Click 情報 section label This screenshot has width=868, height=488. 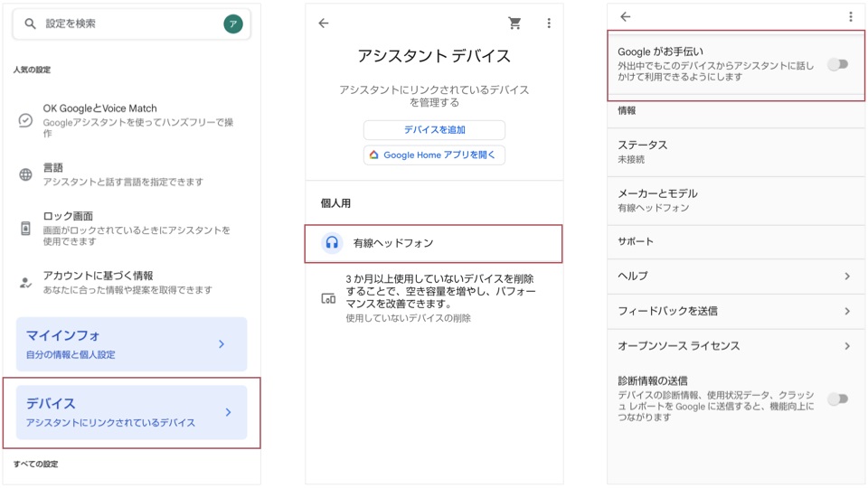tap(627, 110)
